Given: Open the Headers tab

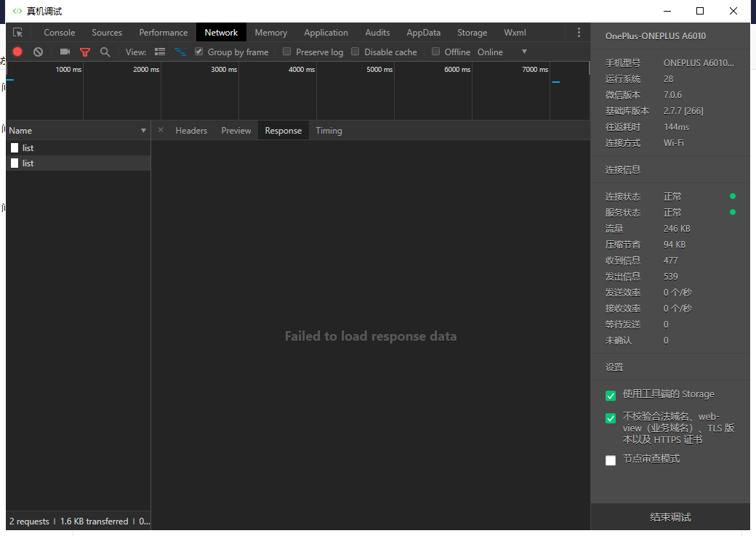Looking at the screenshot, I should click(191, 131).
